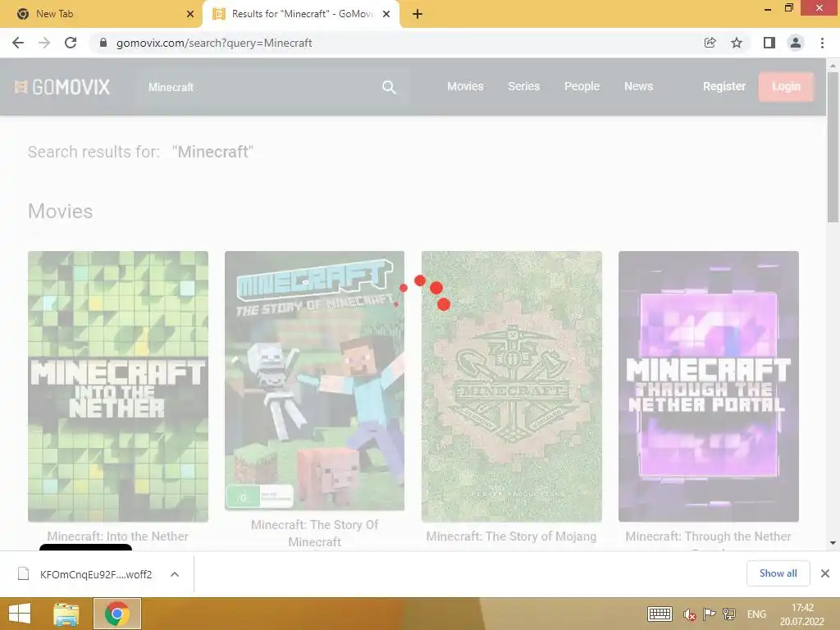Show all downloads
Viewport: 840px width, 630px height.
pyautogui.click(x=778, y=573)
